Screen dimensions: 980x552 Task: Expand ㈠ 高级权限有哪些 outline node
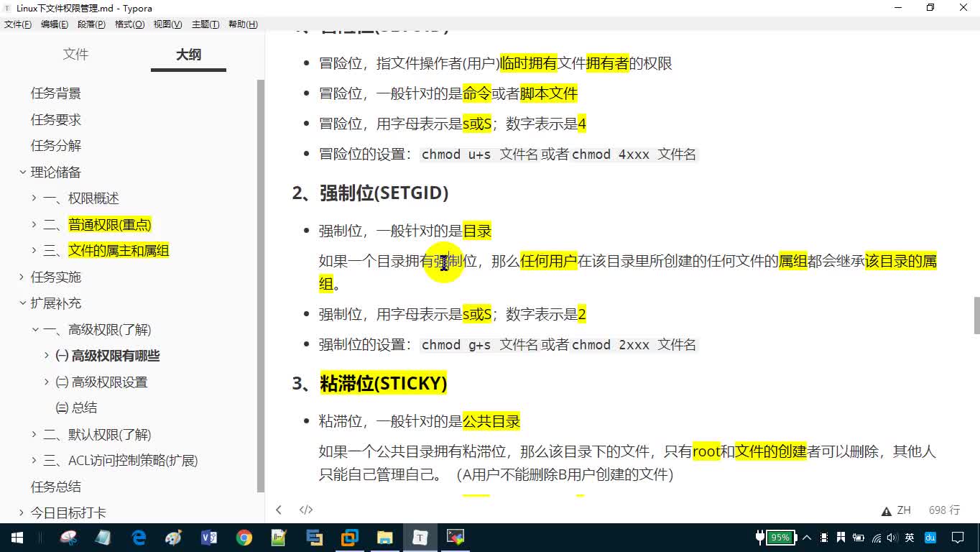tap(47, 355)
